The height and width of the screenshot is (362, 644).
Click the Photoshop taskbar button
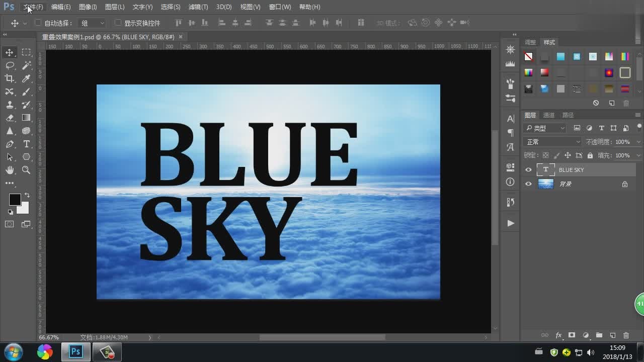pyautogui.click(x=76, y=352)
